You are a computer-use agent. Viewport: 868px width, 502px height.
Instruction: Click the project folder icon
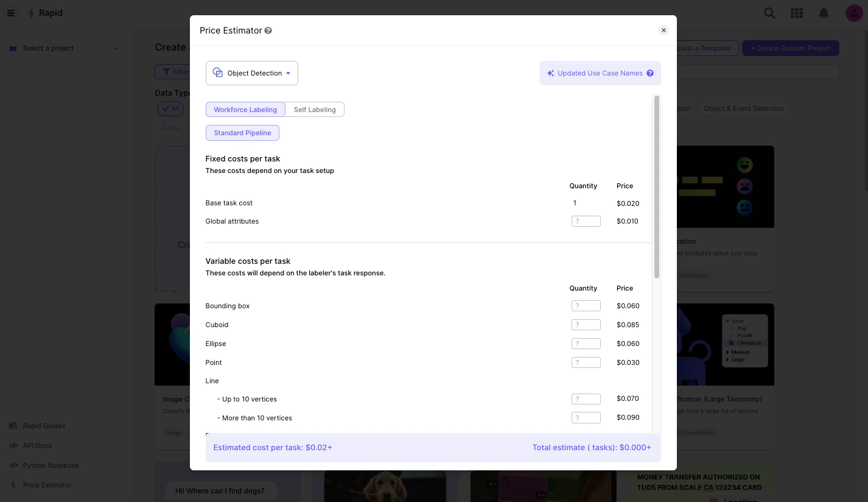13,48
